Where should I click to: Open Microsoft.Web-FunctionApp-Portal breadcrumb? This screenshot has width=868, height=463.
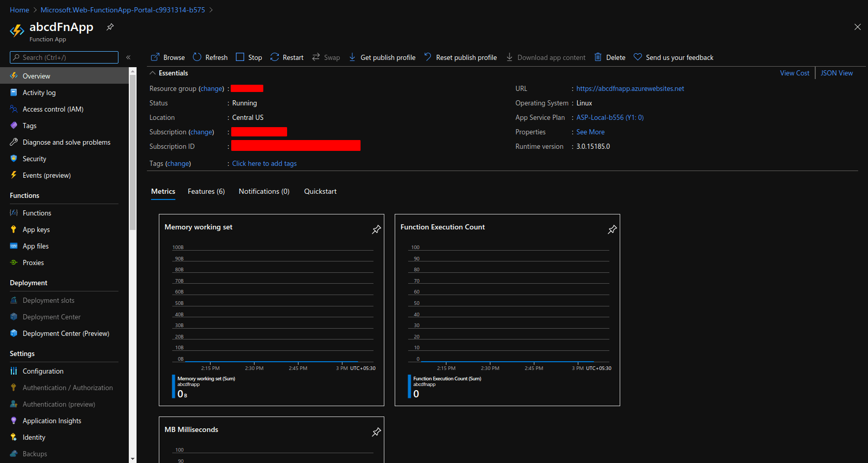click(x=123, y=10)
